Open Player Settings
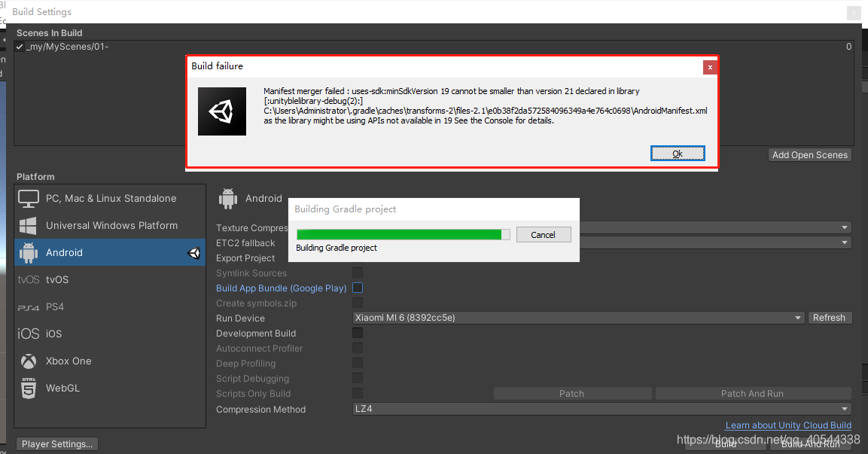The height and width of the screenshot is (454, 868). (56, 443)
